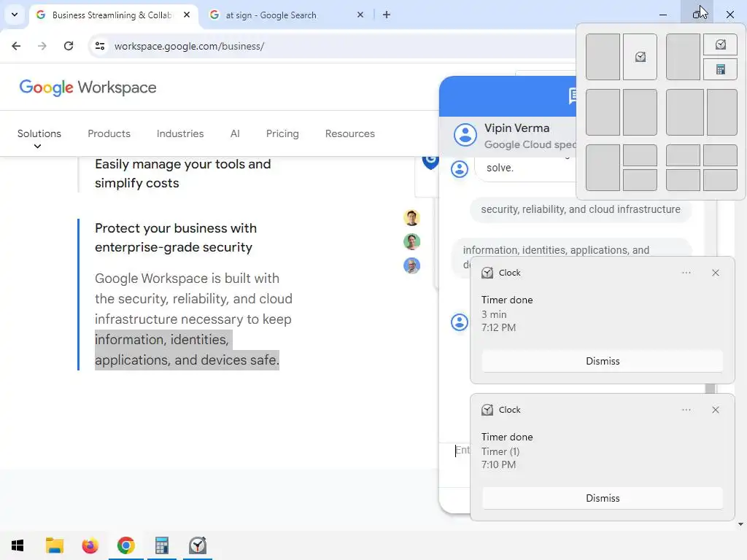Click the highlighted 'applications, and devices safe.' text

pyautogui.click(x=187, y=360)
